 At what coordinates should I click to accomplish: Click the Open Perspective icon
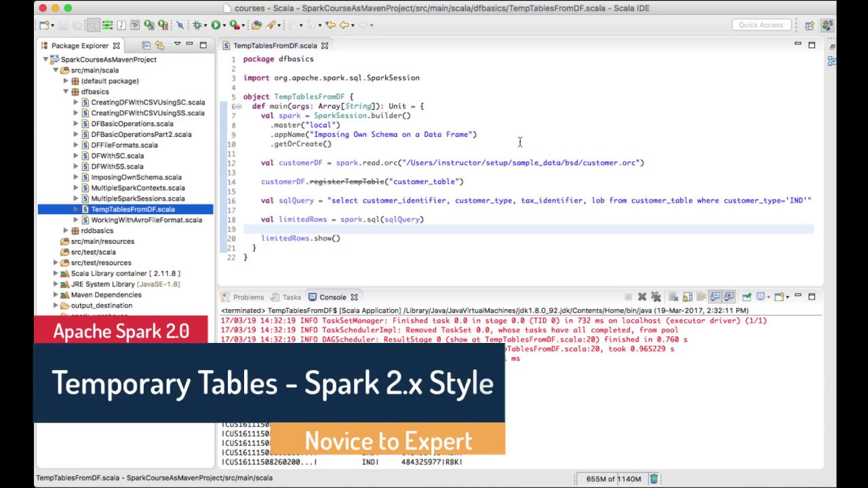coord(810,25)
